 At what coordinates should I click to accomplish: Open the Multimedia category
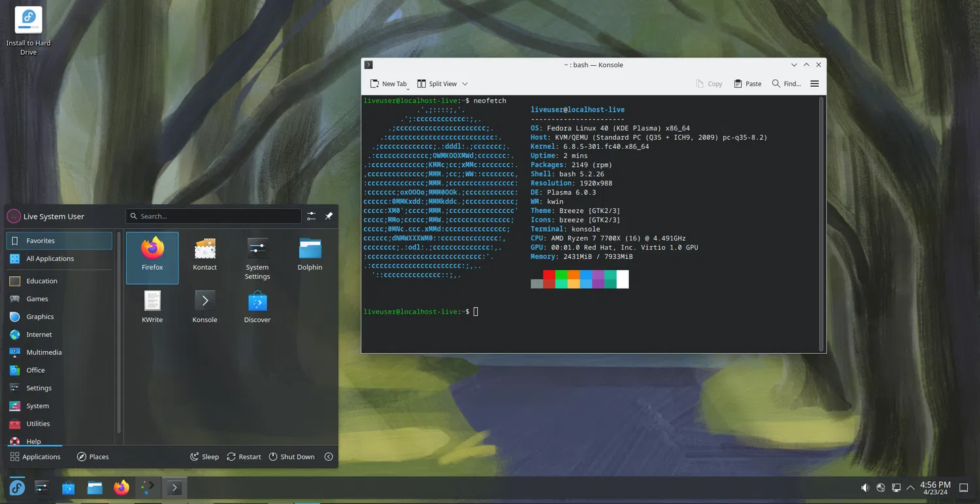click(59, 353)
